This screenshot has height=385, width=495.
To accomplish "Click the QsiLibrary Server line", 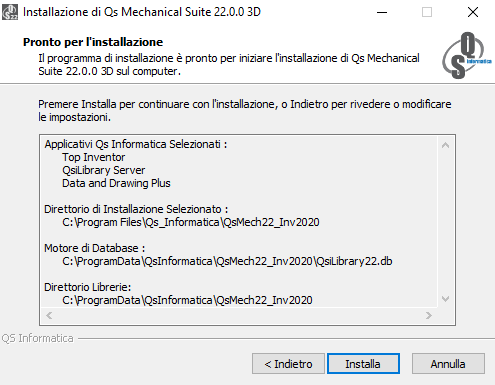I will tap(104, 170).
